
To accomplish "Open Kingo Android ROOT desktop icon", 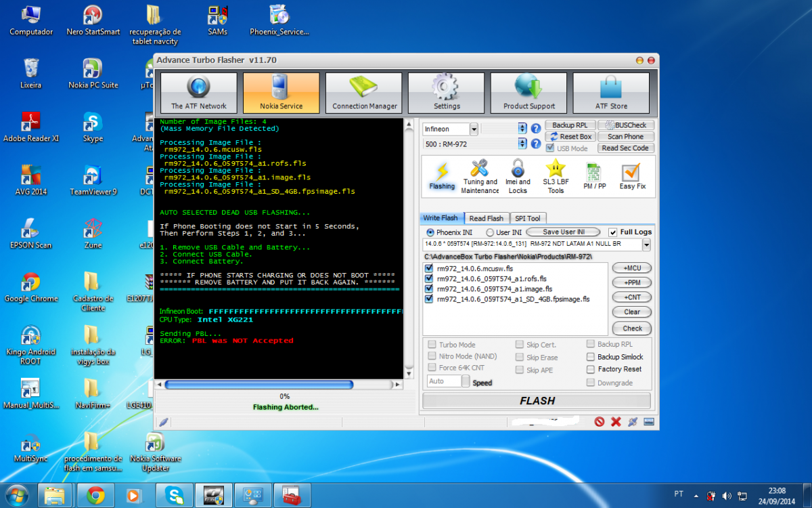I will click(31, 345).
